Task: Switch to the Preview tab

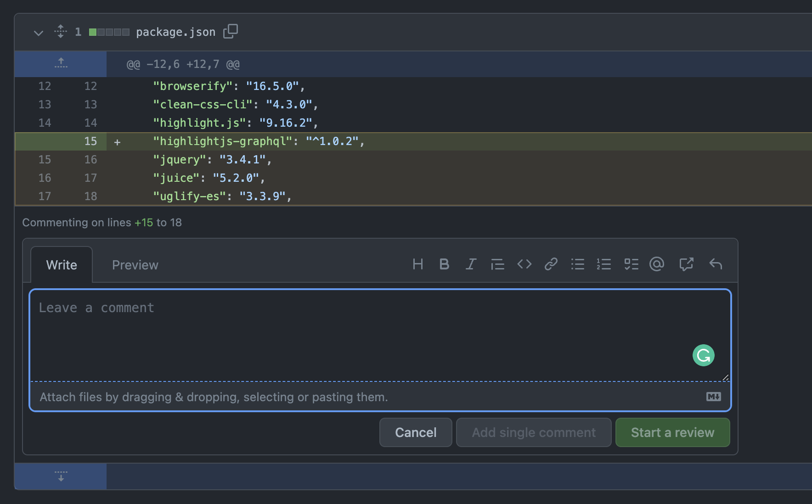Action: [x=135, y=265]
